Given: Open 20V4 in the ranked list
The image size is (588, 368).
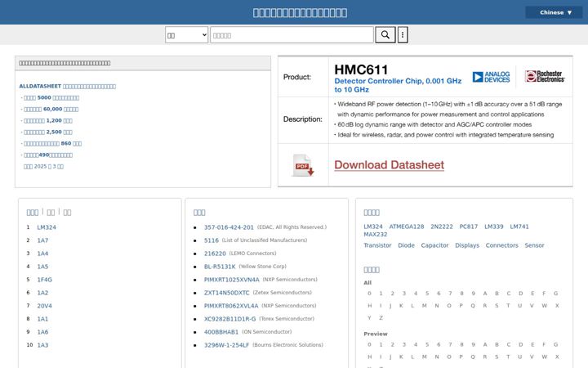Looking at the screenshot, I should pos(45,306).
